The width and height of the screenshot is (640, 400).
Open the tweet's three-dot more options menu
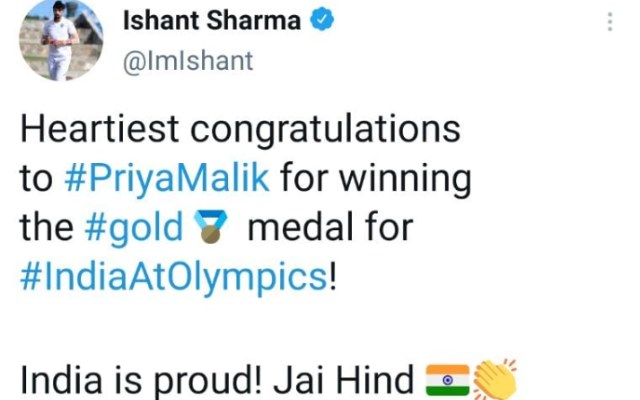click(610, 22)
